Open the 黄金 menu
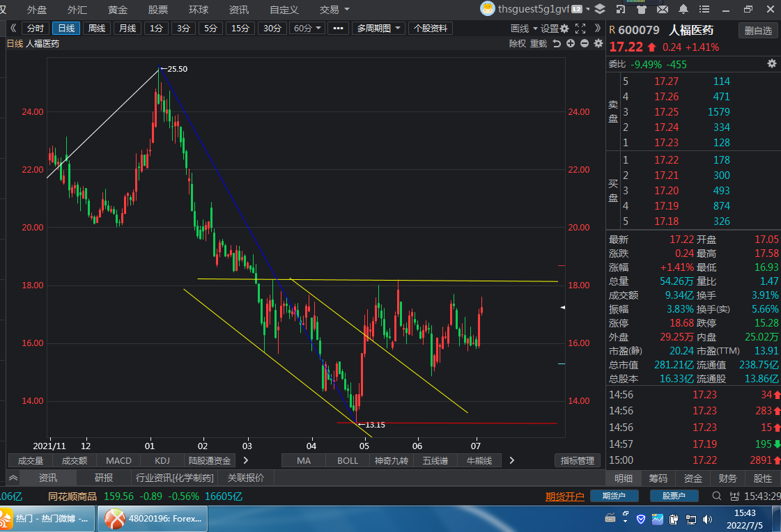This screenshot has height=532, width=781. [x=118, y=10]
